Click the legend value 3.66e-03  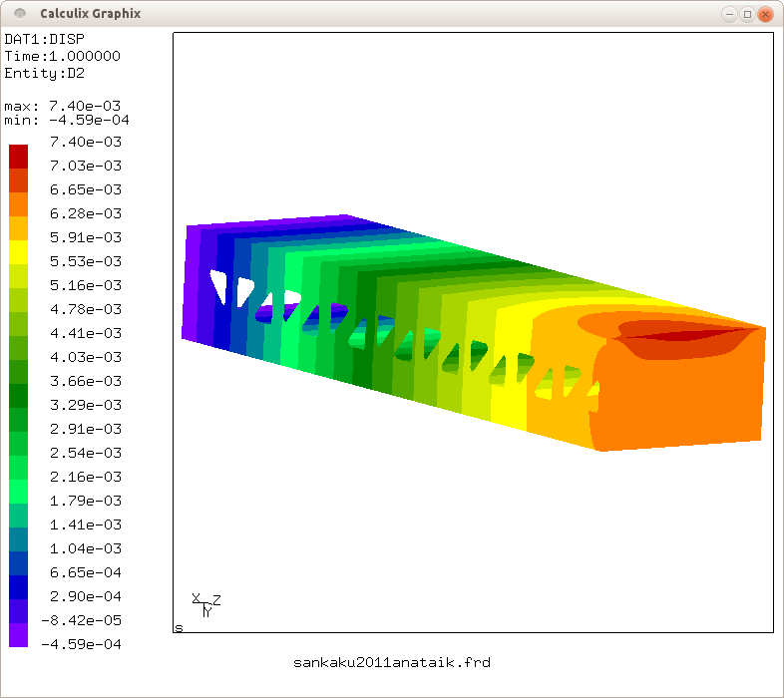tap(86, 381)
